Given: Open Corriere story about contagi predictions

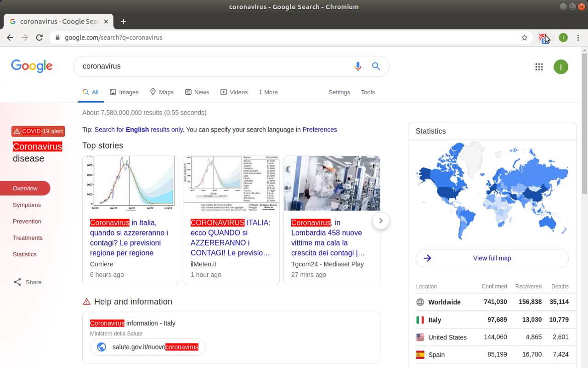Looking at the screenshot, I should [x=130, y=238].
